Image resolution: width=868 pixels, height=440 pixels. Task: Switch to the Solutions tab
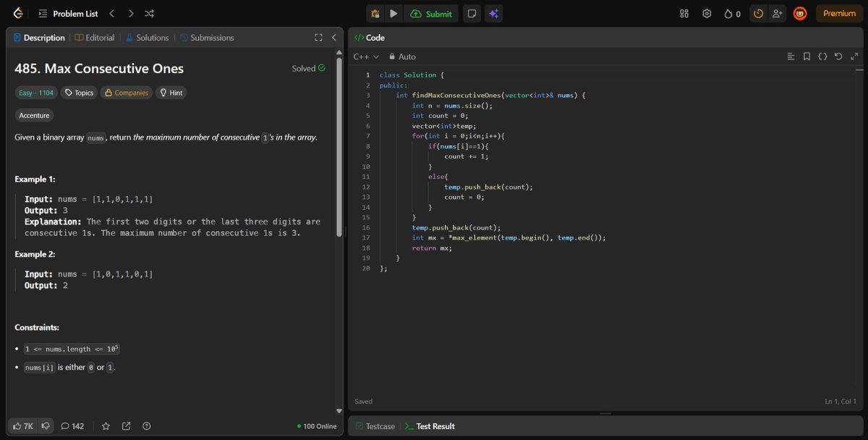click(148, 38)
